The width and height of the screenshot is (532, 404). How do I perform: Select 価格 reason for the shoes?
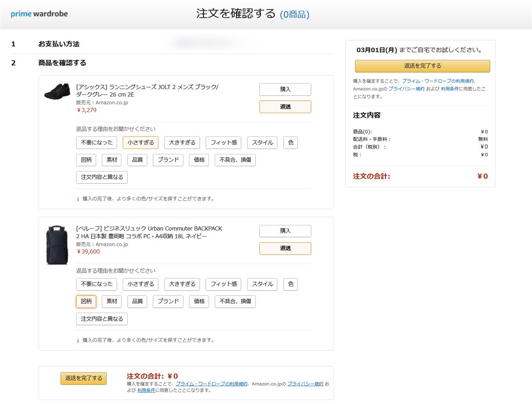coord(199,160)
